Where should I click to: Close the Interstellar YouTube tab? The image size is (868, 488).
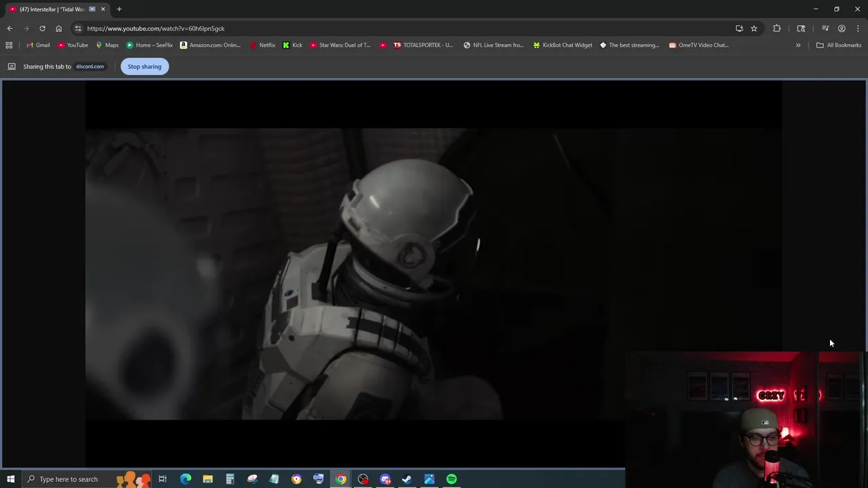103,9
